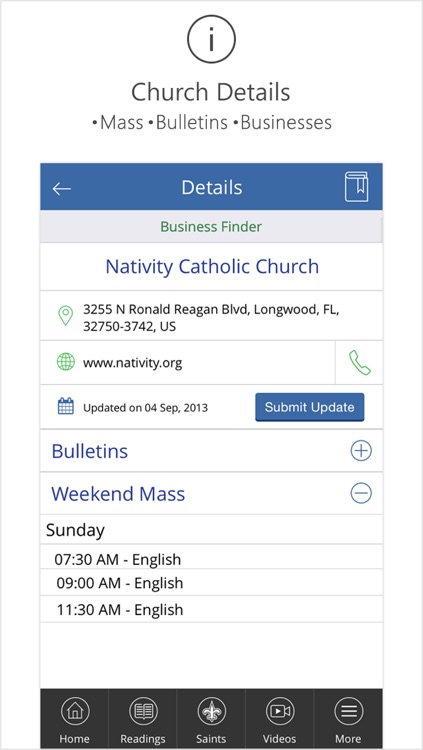Tap the More hamburger icon
The image size is (423, 750).
tap(348, 711)
